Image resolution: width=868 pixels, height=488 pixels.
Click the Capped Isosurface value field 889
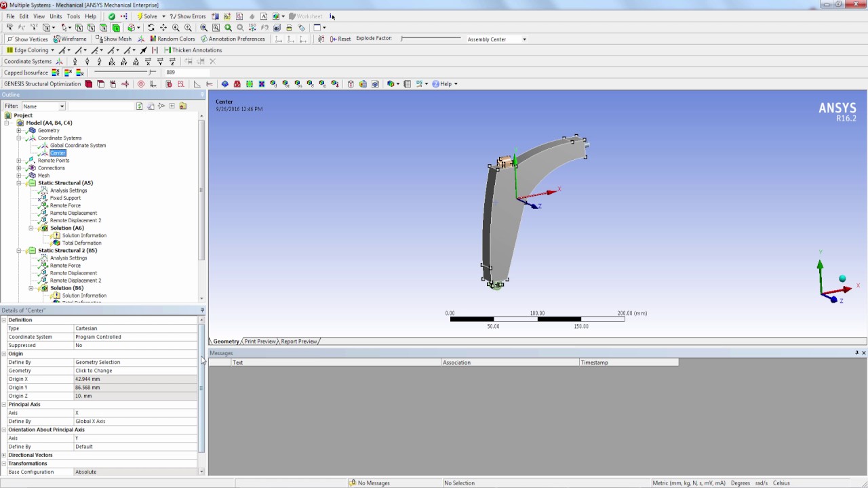187,73
